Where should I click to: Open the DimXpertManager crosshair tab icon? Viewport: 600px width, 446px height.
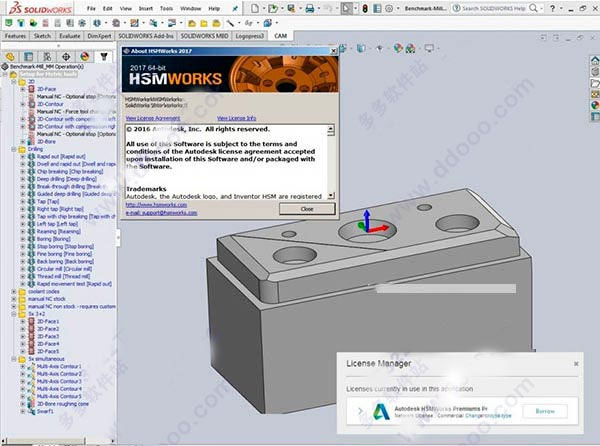66,57
